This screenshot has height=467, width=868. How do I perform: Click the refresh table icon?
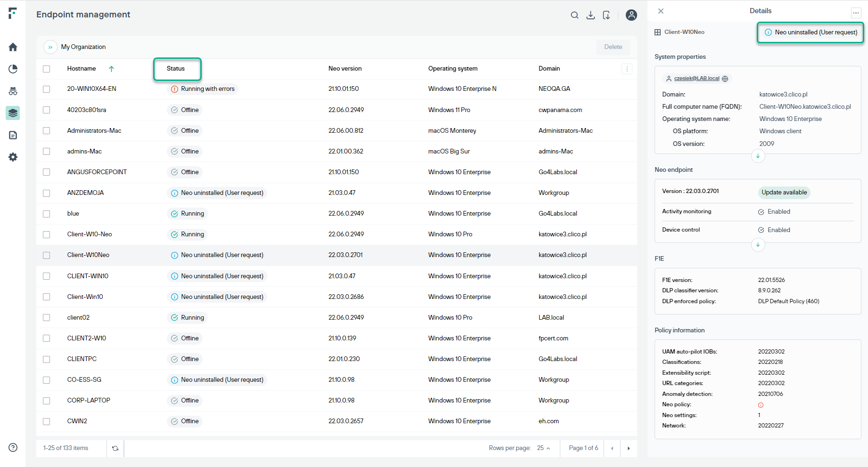point(115,448)
